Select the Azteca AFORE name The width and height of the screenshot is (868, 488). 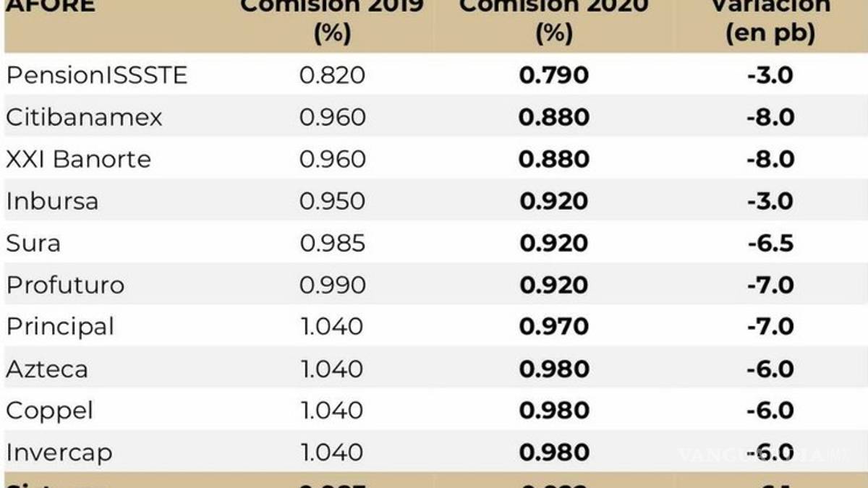[47, 369]
